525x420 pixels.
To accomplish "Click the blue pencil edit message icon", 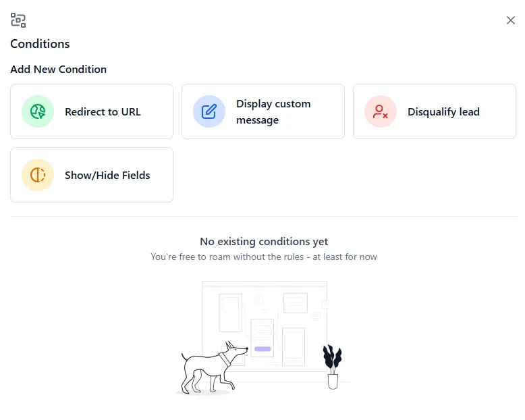I will point(209,111).
